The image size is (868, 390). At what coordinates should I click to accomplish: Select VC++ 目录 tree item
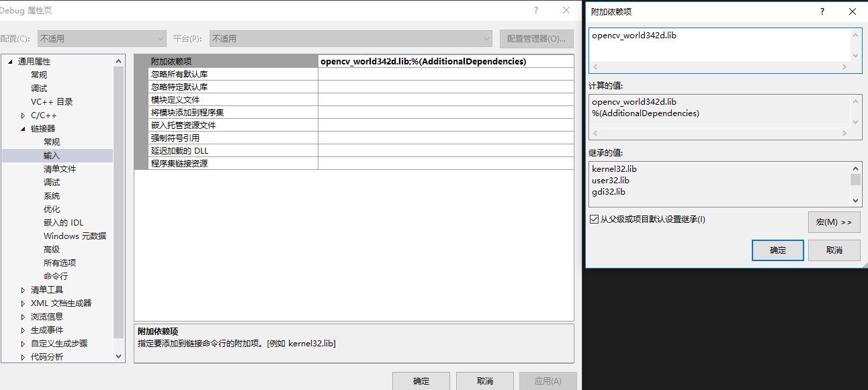point(52,102)
